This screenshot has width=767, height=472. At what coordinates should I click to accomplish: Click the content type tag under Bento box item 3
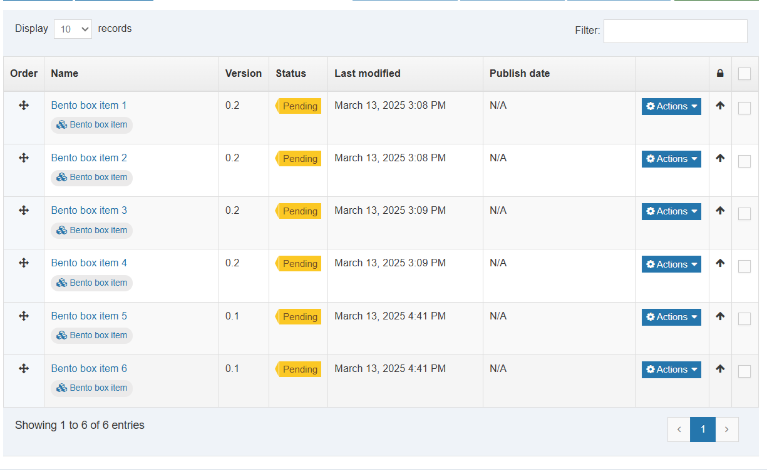pos(91,230)
